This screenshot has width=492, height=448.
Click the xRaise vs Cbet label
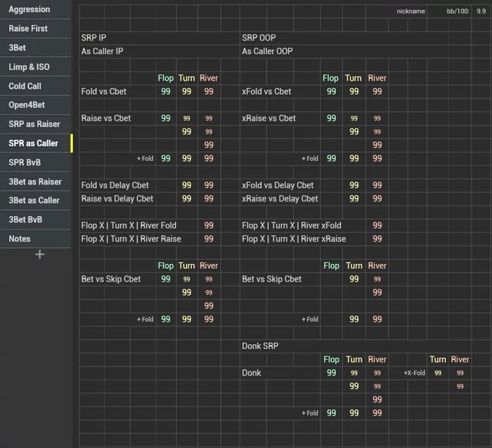pyautogui.click(x=269, y=118)
